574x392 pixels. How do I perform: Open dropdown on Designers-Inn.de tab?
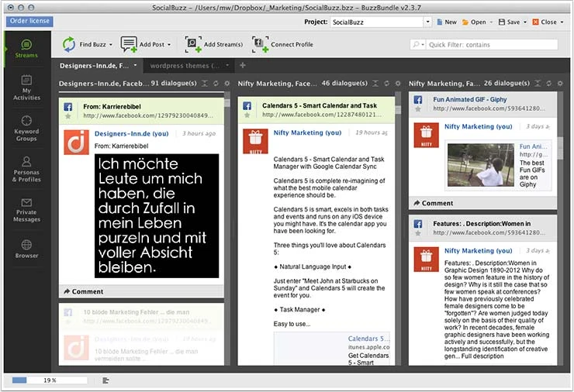pos(135,65)
